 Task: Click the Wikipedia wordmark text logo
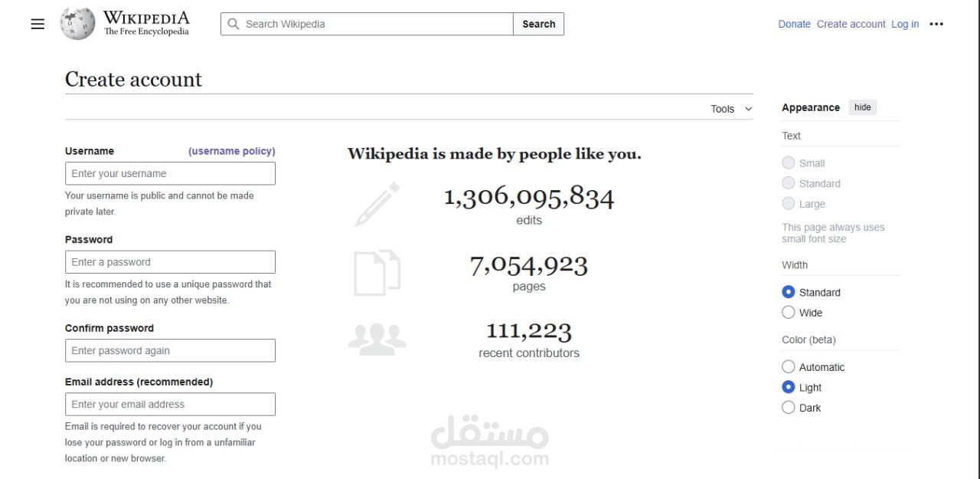point(146,23)
